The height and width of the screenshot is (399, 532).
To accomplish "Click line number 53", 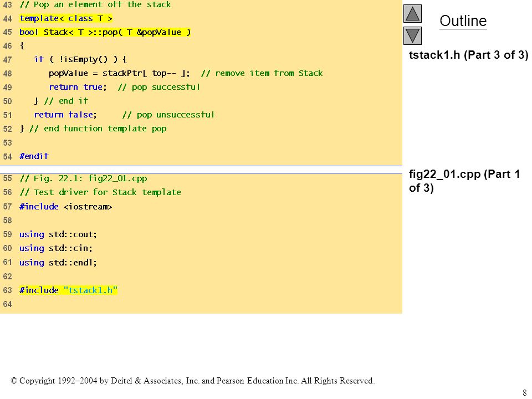I will click(x=7, y=143).
